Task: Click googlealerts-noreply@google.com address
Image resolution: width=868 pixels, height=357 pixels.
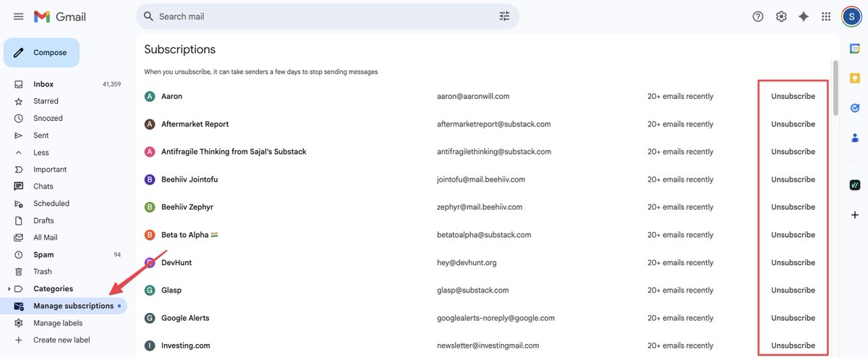Action: coord(495,318)
